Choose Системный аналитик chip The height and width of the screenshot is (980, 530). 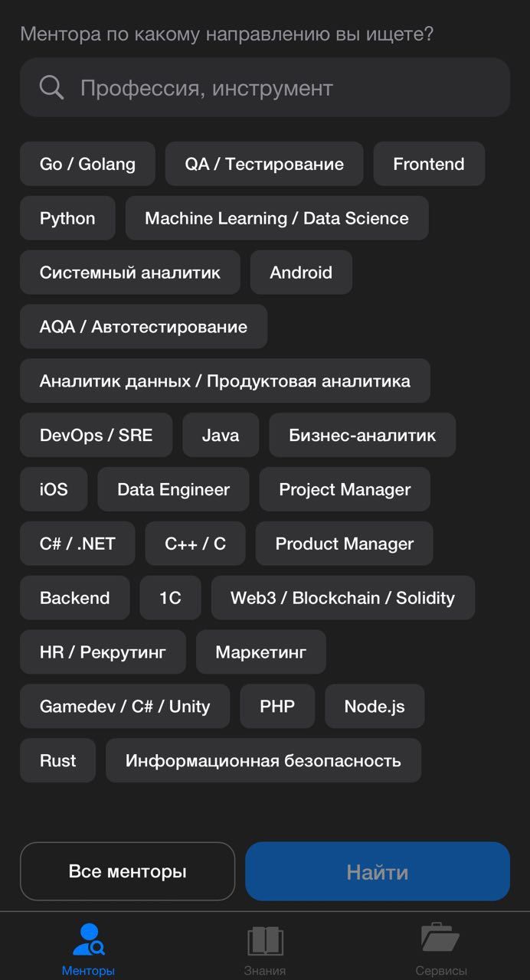coord(129,272)
